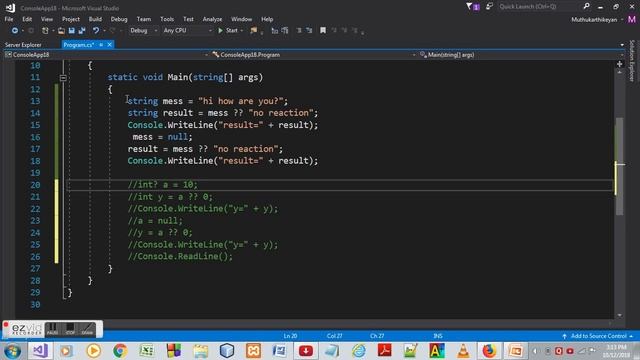
Task: Open the Analyze menu
Action: point(212,19)
